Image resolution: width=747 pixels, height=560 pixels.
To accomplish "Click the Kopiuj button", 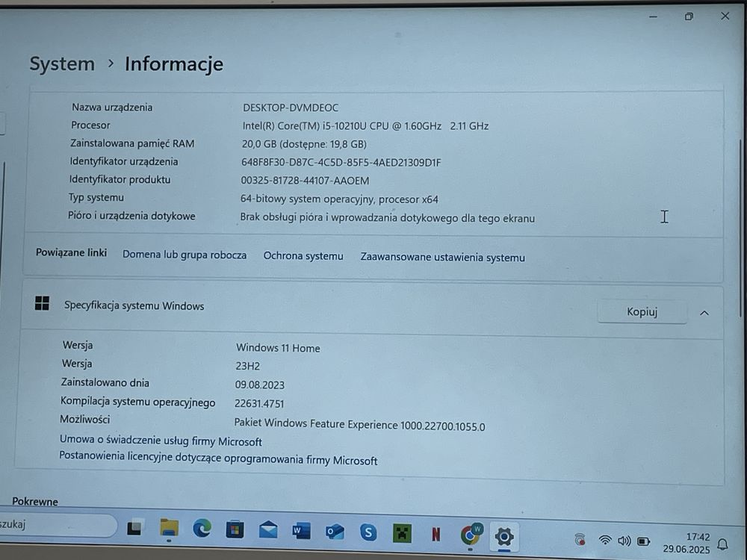I will coord(642,312).
